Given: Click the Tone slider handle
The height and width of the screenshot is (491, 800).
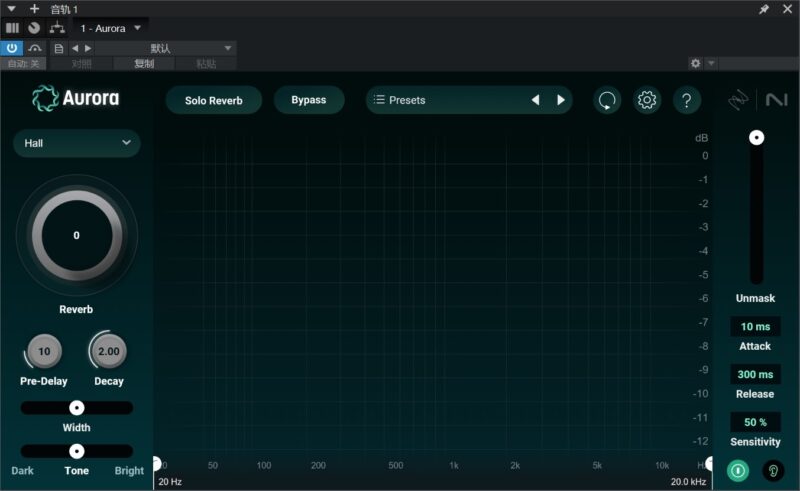Looking at the screenshot, I should (77, 451).
